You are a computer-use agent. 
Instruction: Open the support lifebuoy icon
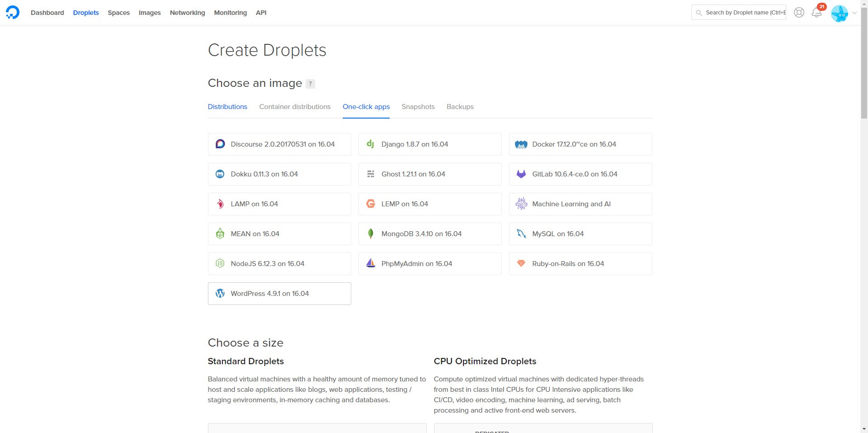799,13
